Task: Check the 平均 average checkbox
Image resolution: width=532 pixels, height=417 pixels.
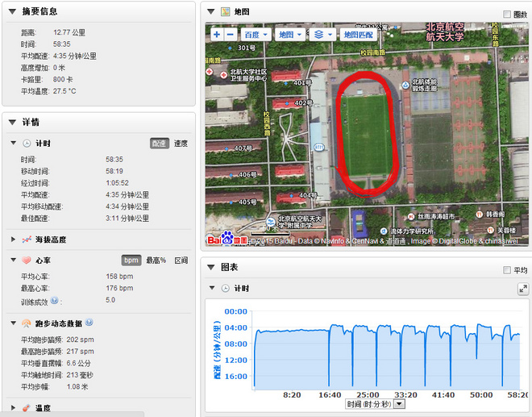Action: click(x=507, y=270)
